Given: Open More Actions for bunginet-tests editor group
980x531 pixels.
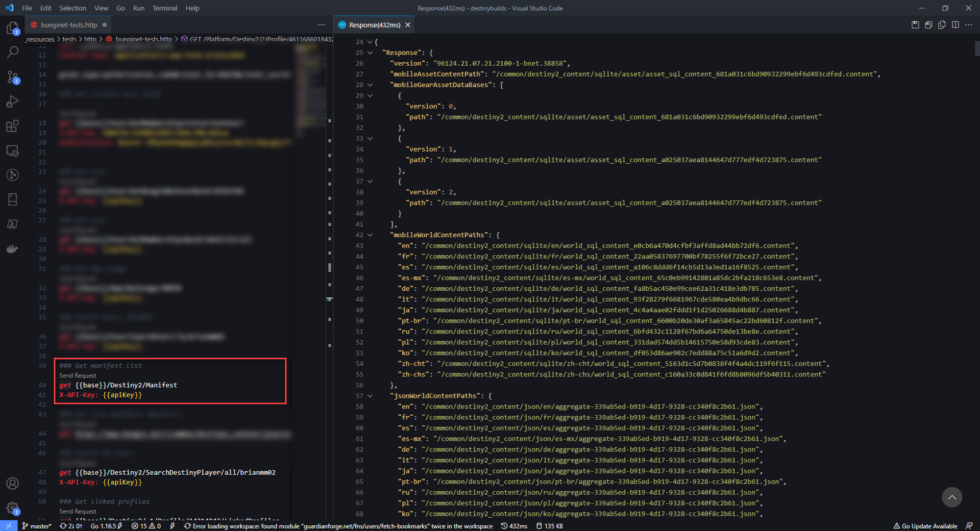Looking at the screenshot, I should coord(321,25).
